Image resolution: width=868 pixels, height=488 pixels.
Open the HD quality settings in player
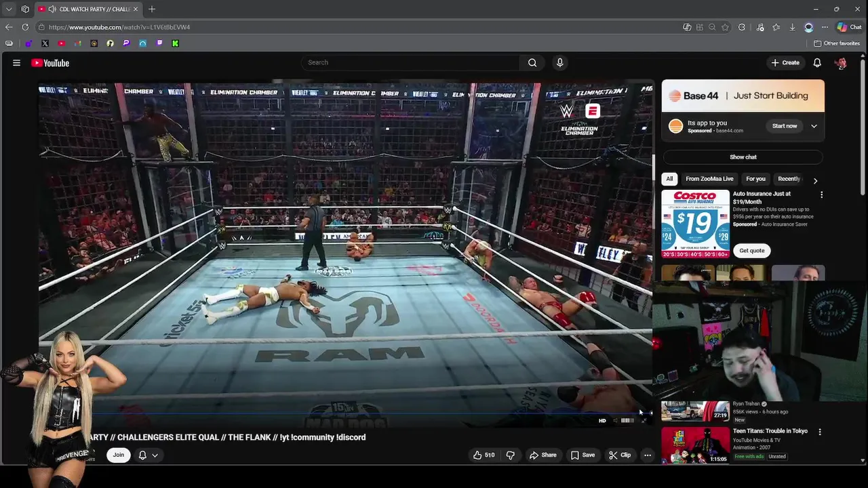(x=602, y=420)
